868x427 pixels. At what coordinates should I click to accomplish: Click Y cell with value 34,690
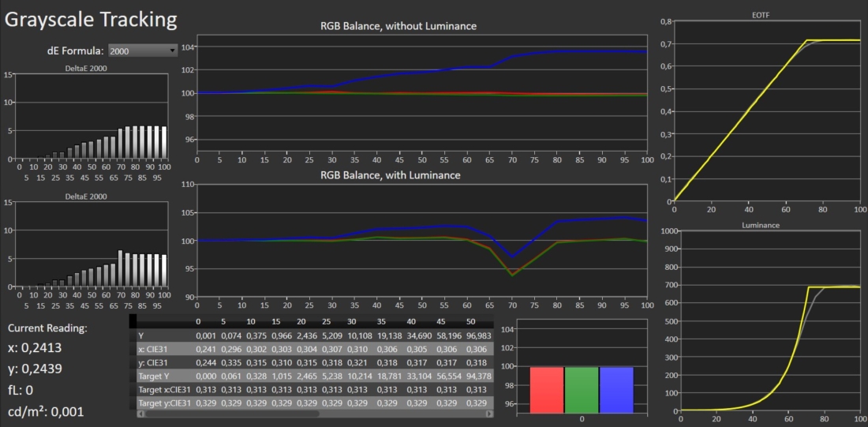[x=419, y=335]
